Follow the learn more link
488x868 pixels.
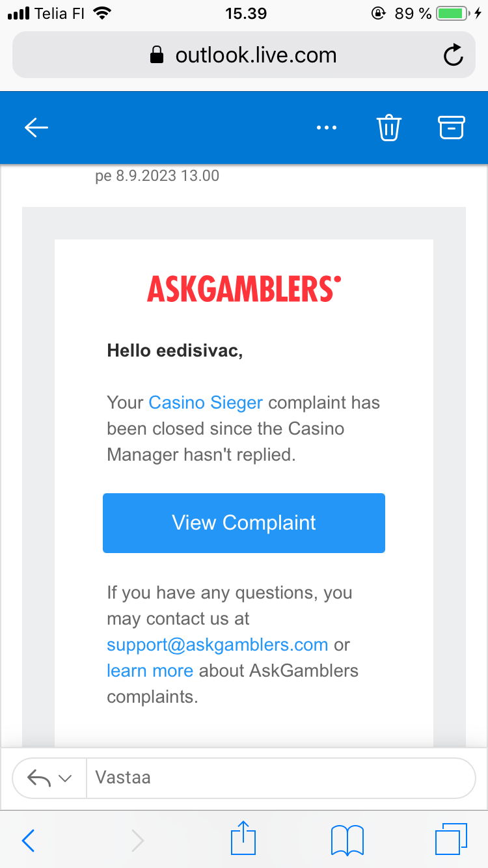pos(150,671)
